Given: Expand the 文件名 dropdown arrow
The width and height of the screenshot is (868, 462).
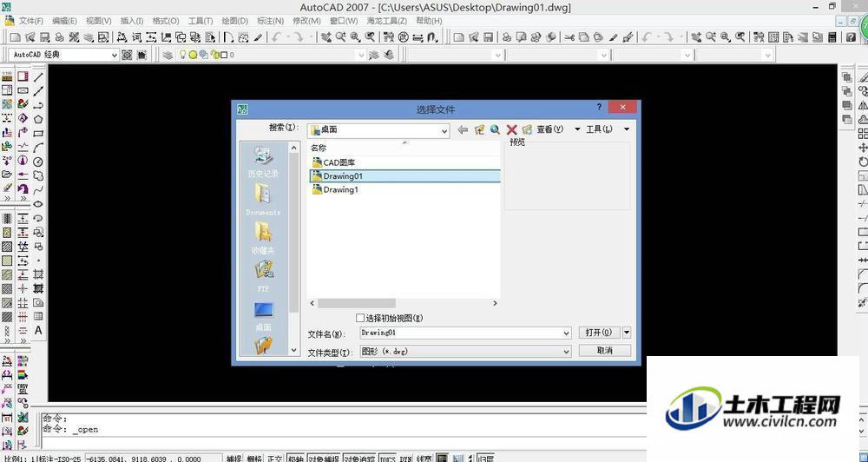Looking at the screenshot, I should tap(566, 333).
